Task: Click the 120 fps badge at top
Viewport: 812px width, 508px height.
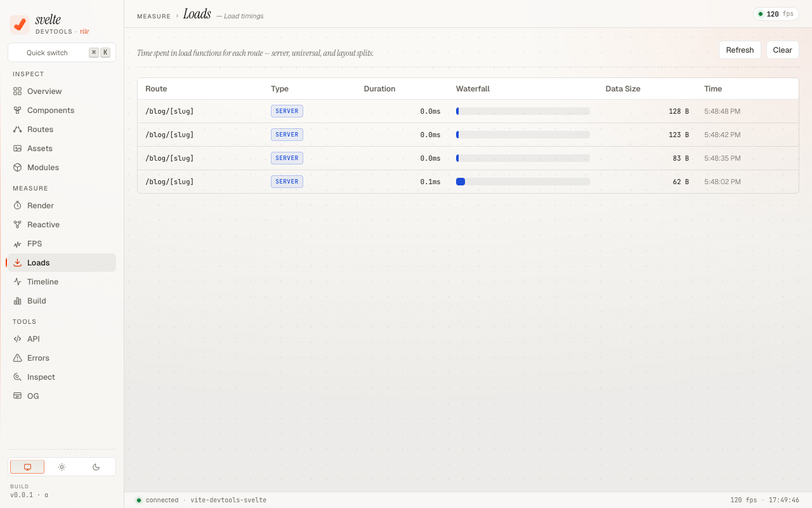Action: (x=776, y=14)
